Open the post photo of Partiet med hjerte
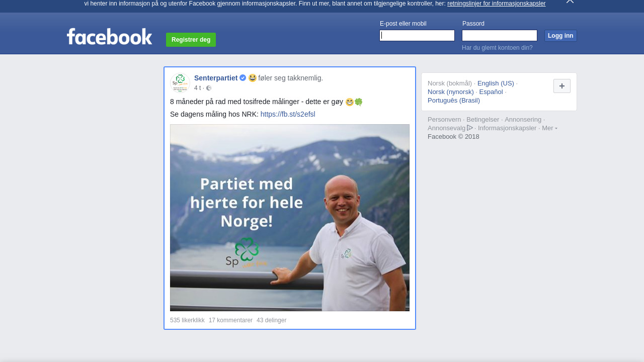Viewport: 644px width, 362px height. click(290, 218)
